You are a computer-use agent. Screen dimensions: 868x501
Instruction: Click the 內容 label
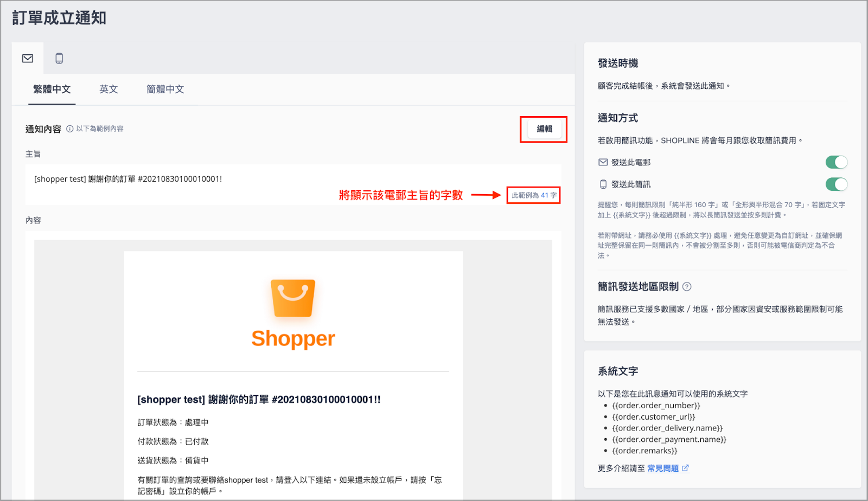point(33,220)
